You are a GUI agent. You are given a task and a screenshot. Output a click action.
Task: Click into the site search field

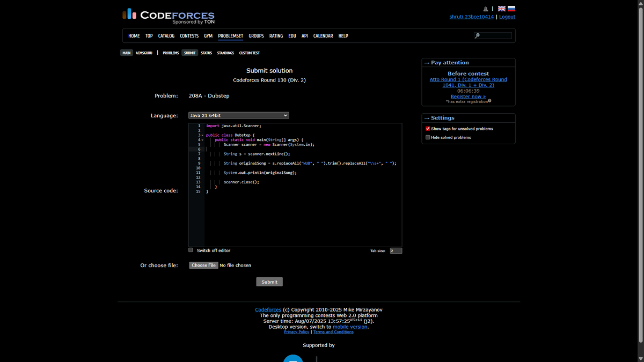493,36
